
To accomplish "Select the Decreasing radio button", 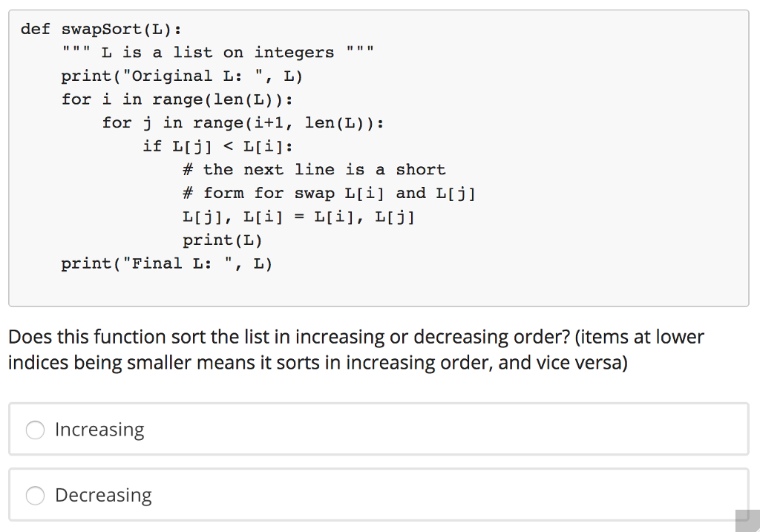I will click(35, 495).
